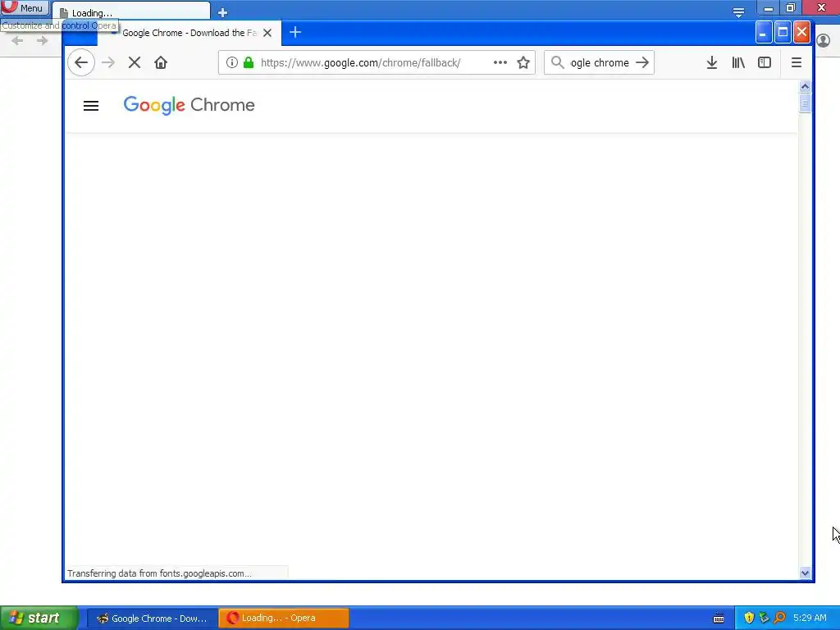
Task: Open the Opera user account icon
Action: point(824,41)
